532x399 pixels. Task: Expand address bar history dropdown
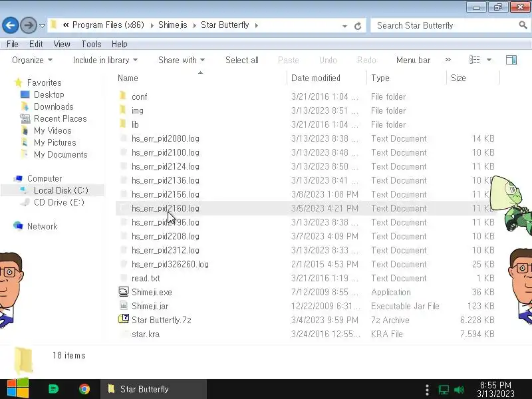(x=344, y=26)
